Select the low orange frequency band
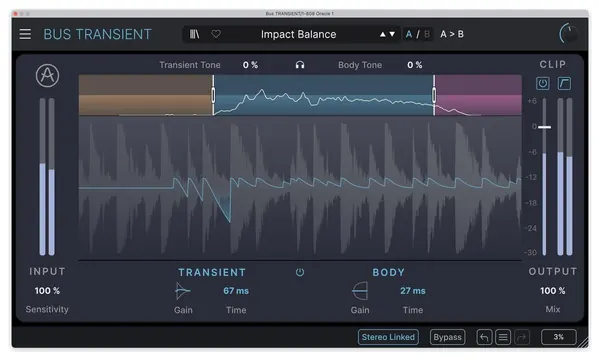Image resolution: width=600 pixels, height=360 pixels. (145, 95)
